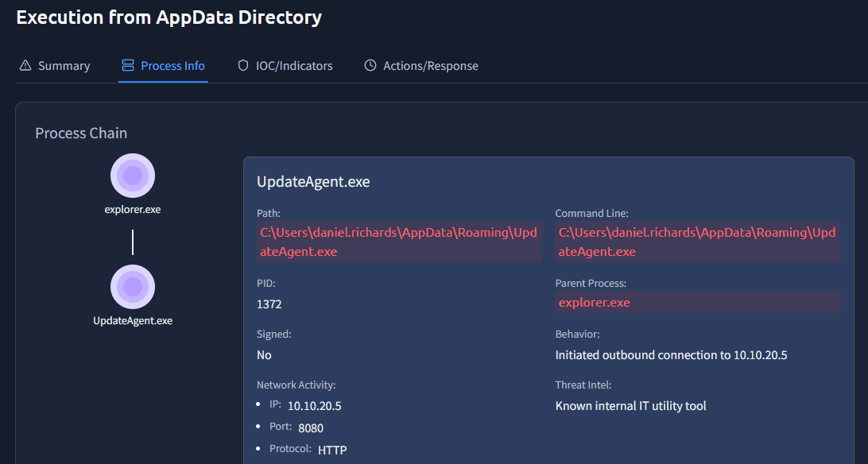This screenshot has width=868, height=464.
Task: Go to the Actions/Response tab
Action: click(x=430, y=66)
